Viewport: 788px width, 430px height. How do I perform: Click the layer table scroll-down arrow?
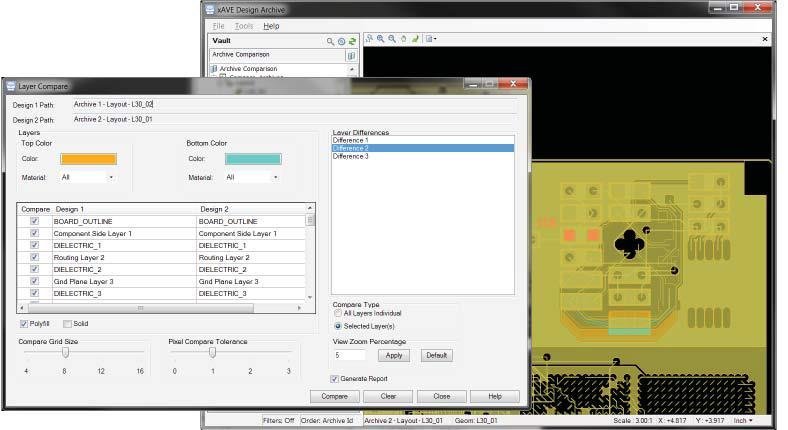pos(310,297)
